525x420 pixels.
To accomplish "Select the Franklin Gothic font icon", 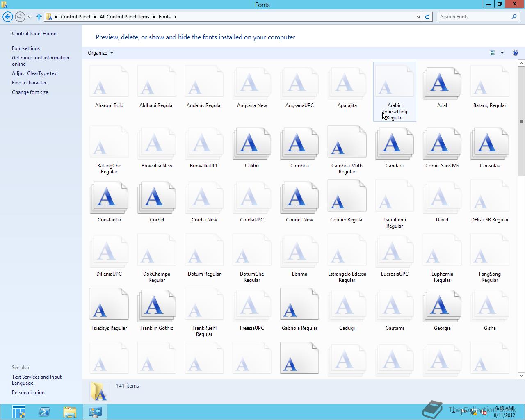I will 157,305.
